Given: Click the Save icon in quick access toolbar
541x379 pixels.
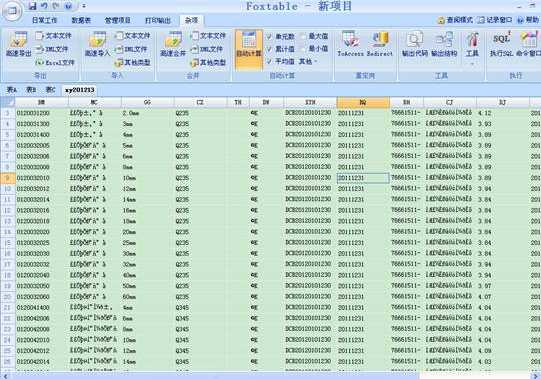Looking at the screenshot, I should (x=32, y=6).
